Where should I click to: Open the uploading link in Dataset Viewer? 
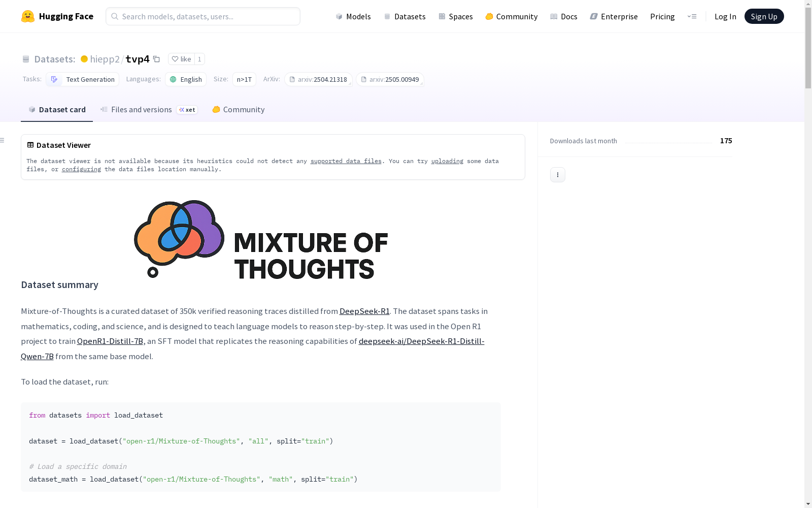pos(447,161)
